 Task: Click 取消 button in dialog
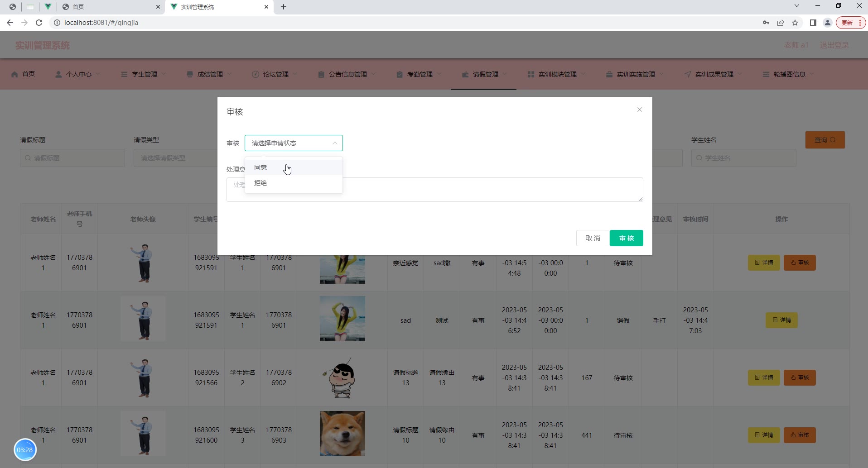[593, 238]
